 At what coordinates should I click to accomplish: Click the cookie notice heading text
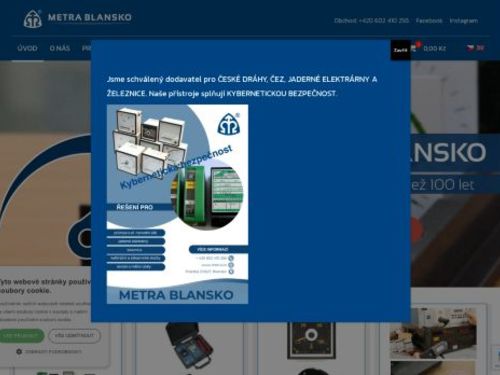(45, 286)
